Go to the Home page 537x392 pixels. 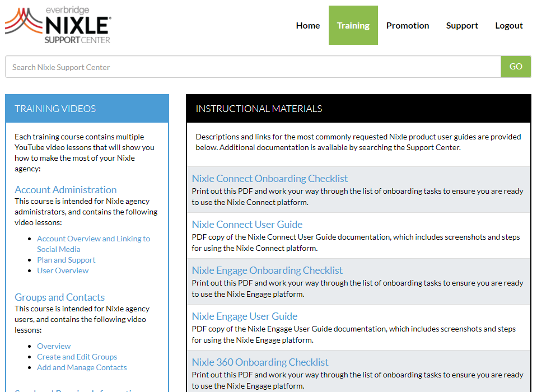pyautogui.click(x=308, y=26)
